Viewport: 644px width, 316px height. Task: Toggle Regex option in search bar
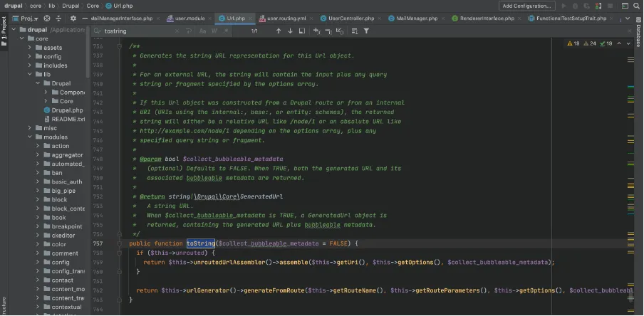coord(226,31)
